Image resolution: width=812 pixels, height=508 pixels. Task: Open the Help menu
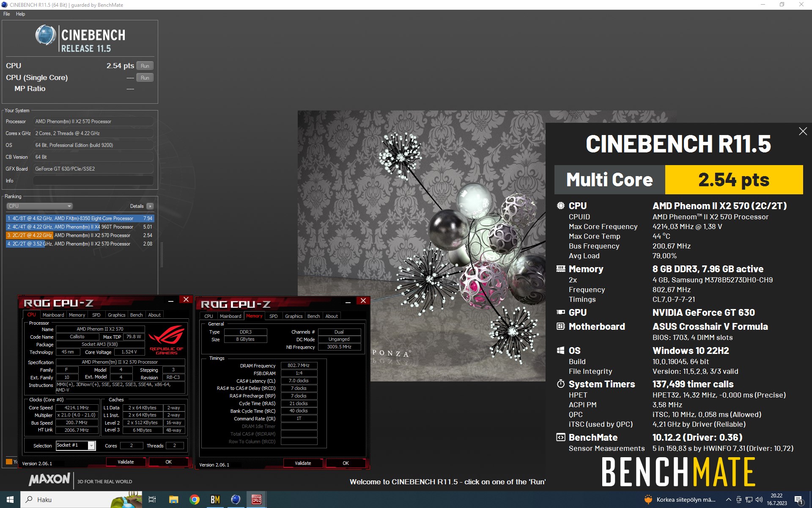pyautogui.click(x=20, y=14)
